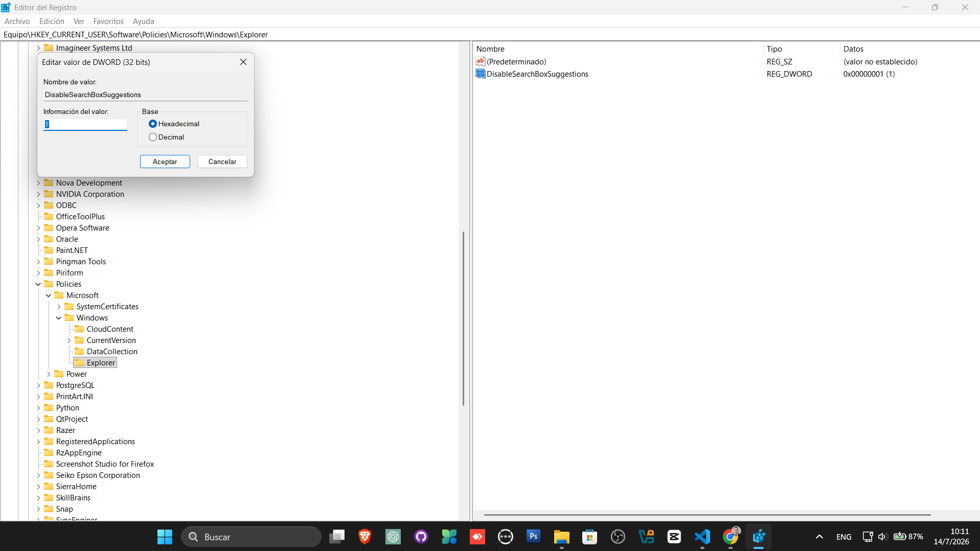Click the values pane horizontal scrollbar
This screenshot has height=551, width=980.
point(707,515)
